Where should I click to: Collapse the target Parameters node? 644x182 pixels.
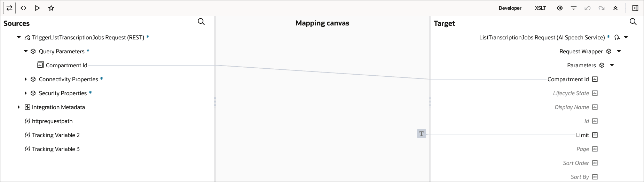coord(612,65)
